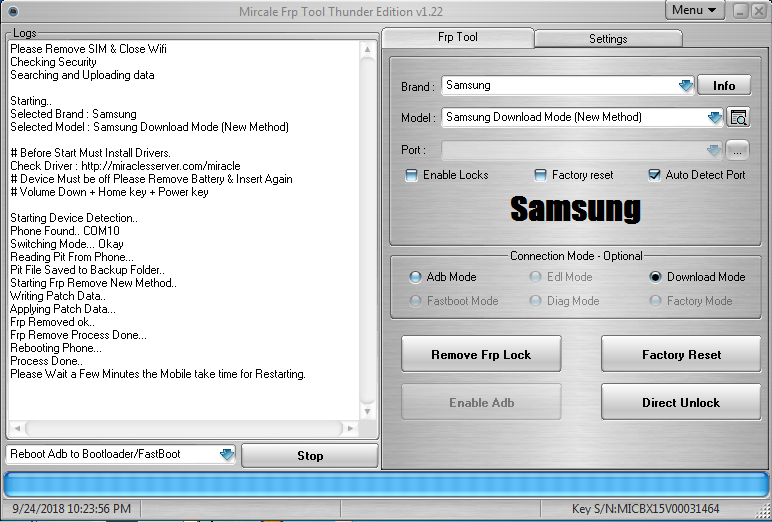Image resolution: width=772 pixels, height=522 pixels.
Task: Click 'Checking Security' log line
Action: [x=53, y=62]
